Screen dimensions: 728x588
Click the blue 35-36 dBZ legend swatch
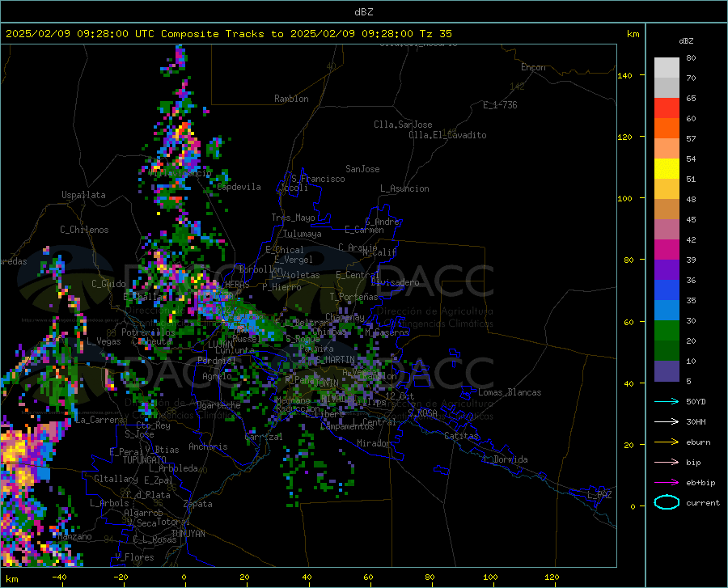pyautogui.click(x=667, y=290)
